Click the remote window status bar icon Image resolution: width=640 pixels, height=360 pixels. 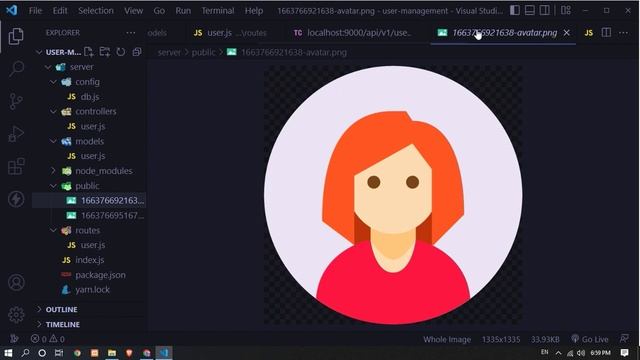[x=14, y=339]
